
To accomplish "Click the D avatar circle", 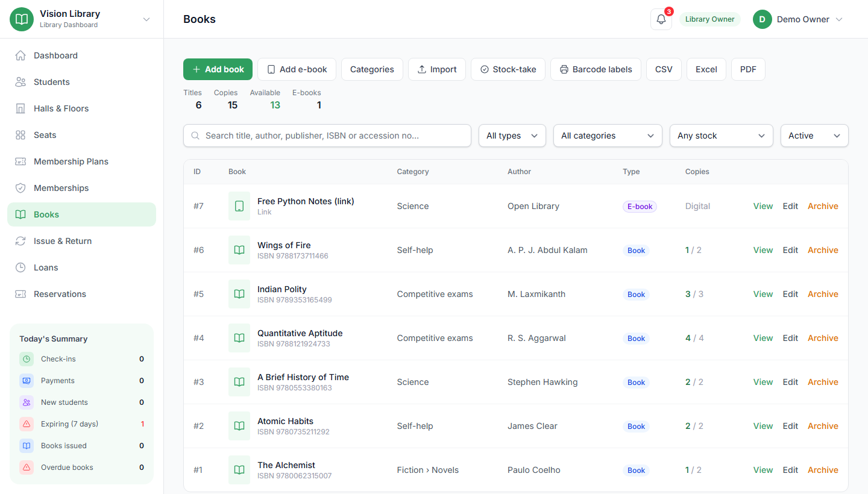I will 763,19.
